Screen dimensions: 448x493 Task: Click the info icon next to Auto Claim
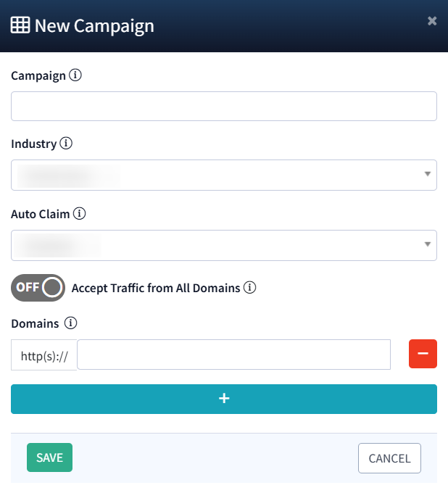click(x=80, y=214)
